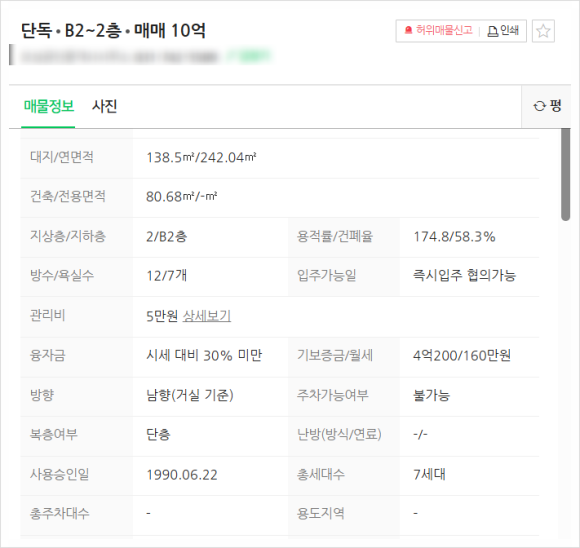Screen dimensions: 580x548
Task: Switch to the 사진 tab
Action: click(x=105, y=107)
